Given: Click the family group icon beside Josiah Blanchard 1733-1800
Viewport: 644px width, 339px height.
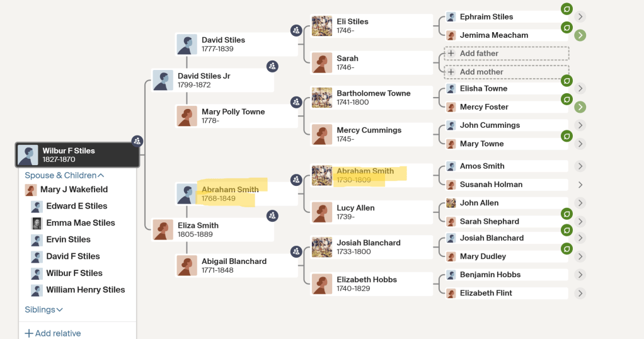Looking at the screenshot, I should coord(296,251).
